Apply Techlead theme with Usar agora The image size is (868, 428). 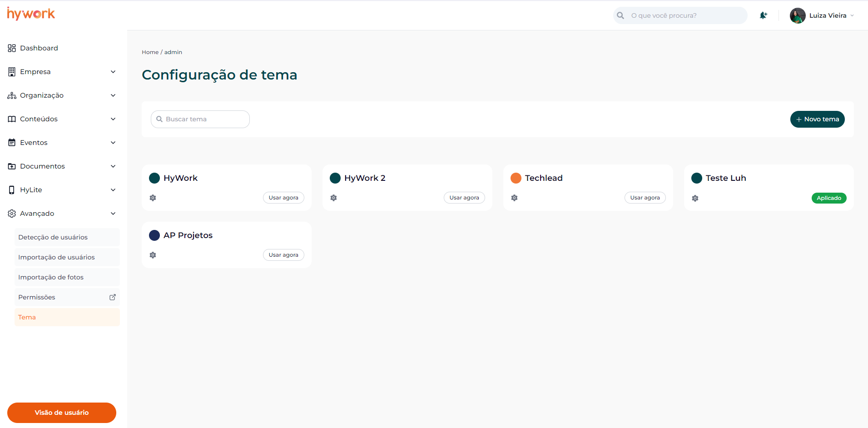pos(645,198)
